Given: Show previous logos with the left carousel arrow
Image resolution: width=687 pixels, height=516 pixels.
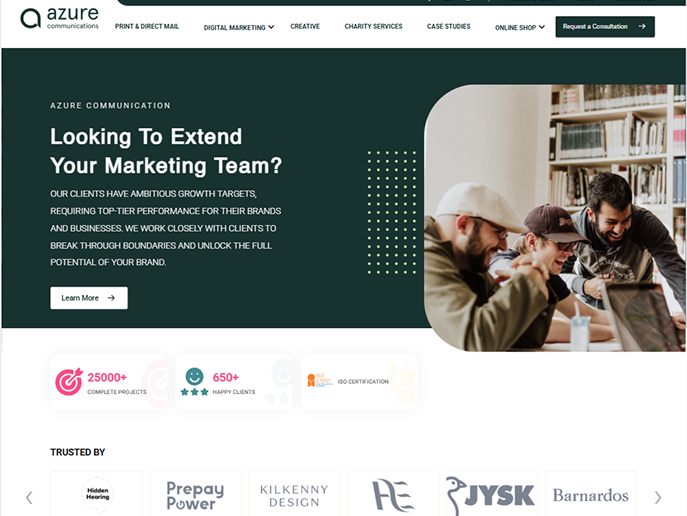Looking at the screenshot, I should point(29,498).
